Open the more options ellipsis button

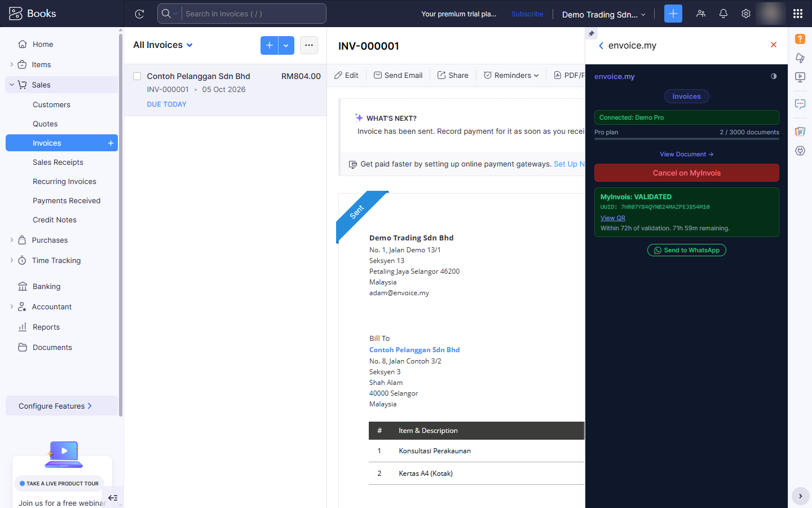click(x=309, y=45)
